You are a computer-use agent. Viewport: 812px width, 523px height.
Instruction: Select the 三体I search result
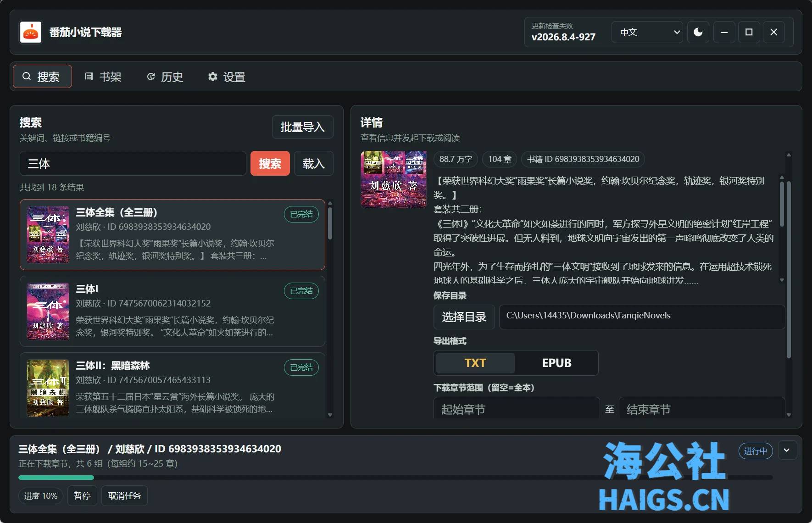tap(172, 311)
